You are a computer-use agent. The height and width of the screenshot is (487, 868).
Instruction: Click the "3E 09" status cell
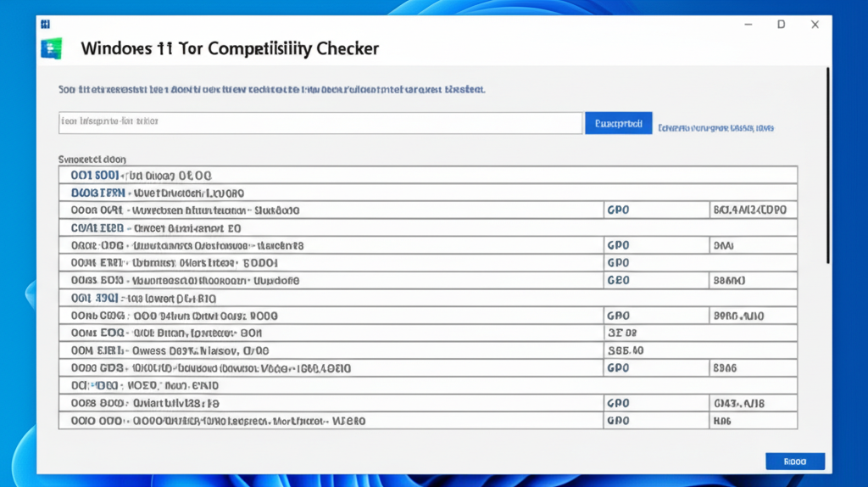click(x=654, y=333)
